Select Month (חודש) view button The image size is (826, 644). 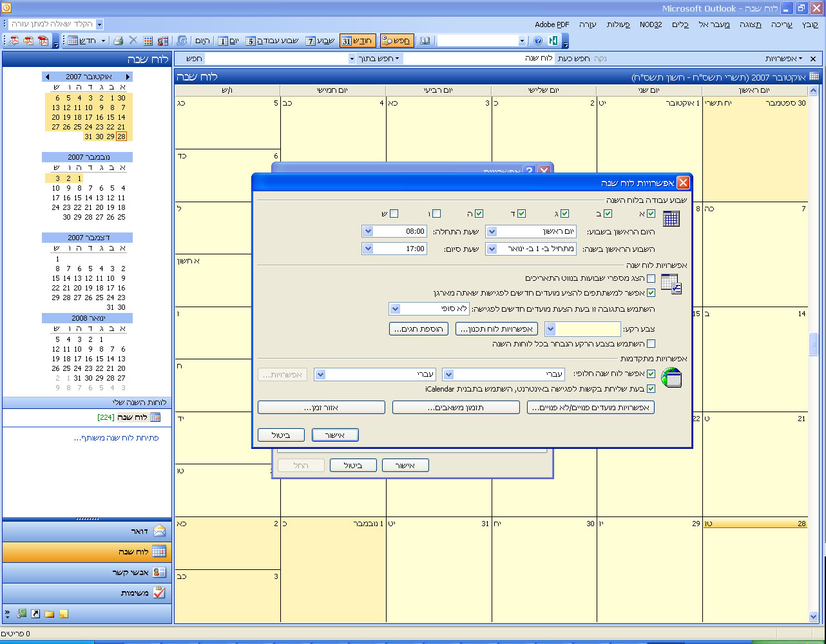[358, 41]
